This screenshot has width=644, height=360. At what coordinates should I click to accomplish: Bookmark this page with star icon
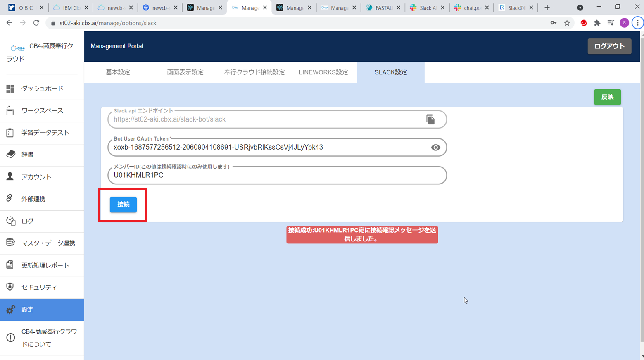click(x=567, y=23)
